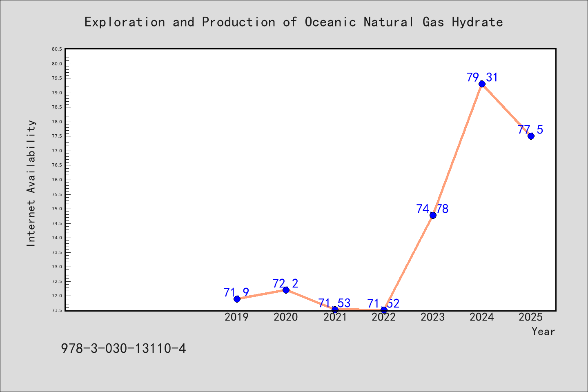Click the y-axis tick label 80.5
The height and width of the screenshot is (392, 588).
click(57, 49)
